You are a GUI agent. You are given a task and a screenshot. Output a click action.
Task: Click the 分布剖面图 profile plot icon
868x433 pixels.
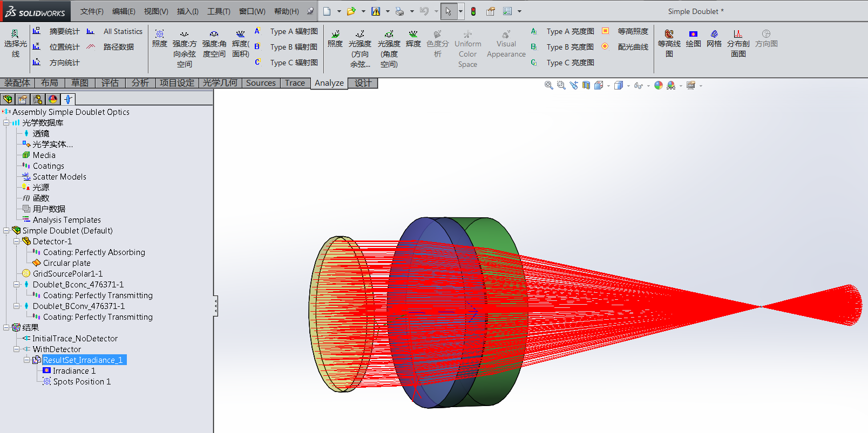738,43
